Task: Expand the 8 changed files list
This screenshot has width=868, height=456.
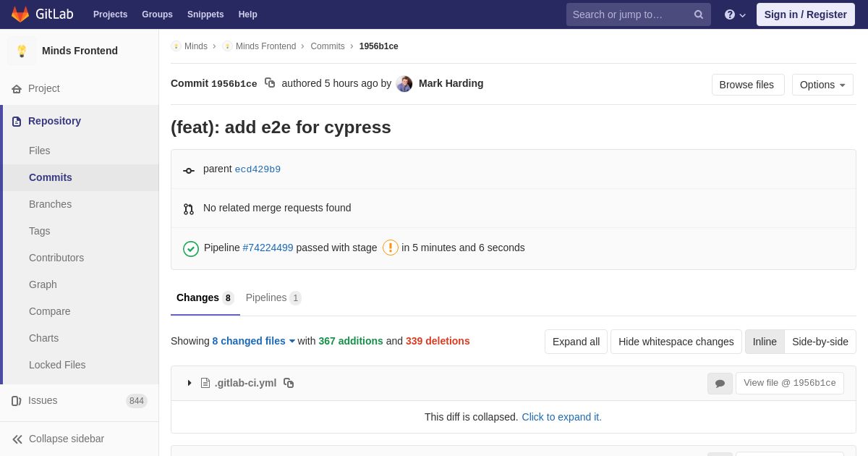Action: click(x=253, y=341)
